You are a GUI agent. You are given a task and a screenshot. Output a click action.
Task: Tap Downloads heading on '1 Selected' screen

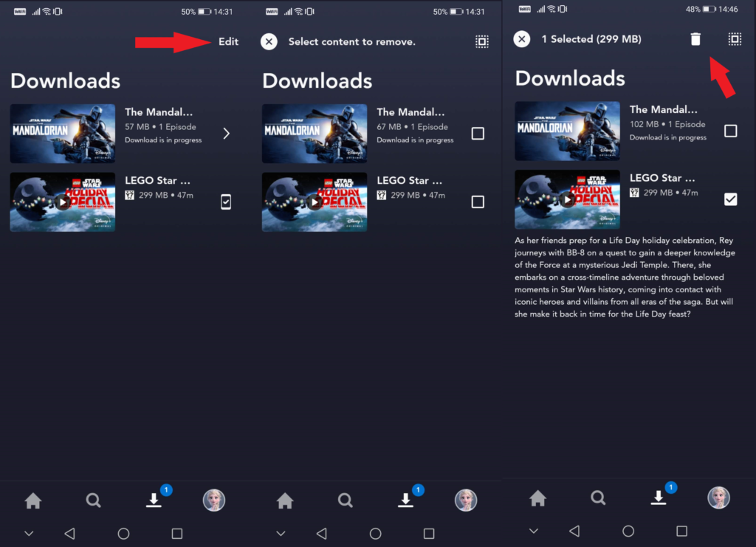click(x=570, y=78)
